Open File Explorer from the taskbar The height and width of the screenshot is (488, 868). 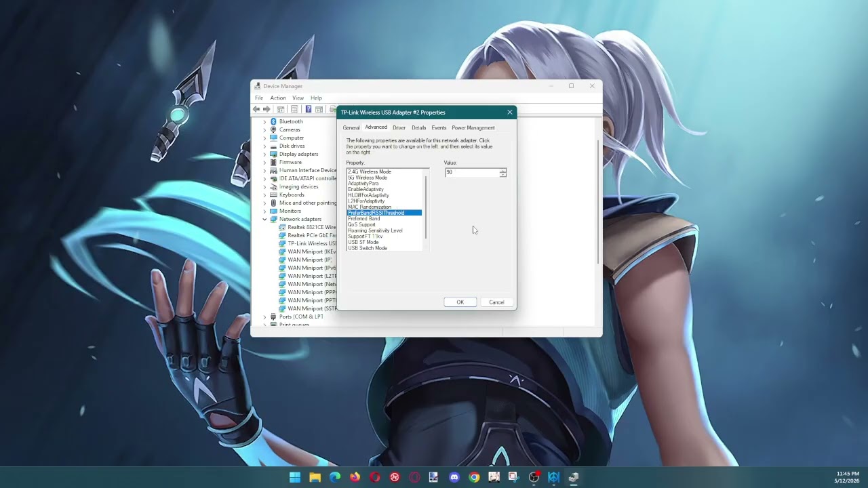[315, 477]
